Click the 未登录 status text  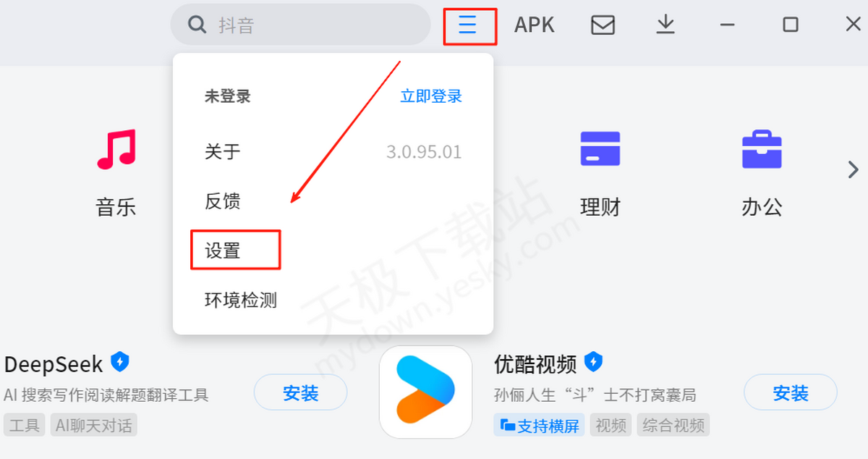(x=227, y=96)
